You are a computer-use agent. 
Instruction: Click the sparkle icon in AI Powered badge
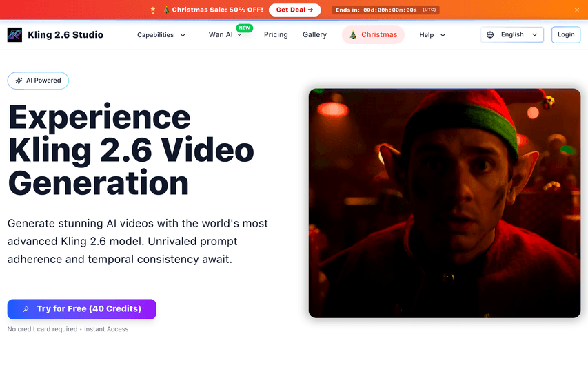pos(19,81)
